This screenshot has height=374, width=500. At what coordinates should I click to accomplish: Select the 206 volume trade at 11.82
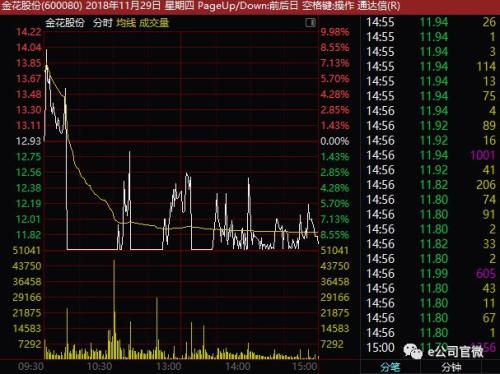coord(431,185)
